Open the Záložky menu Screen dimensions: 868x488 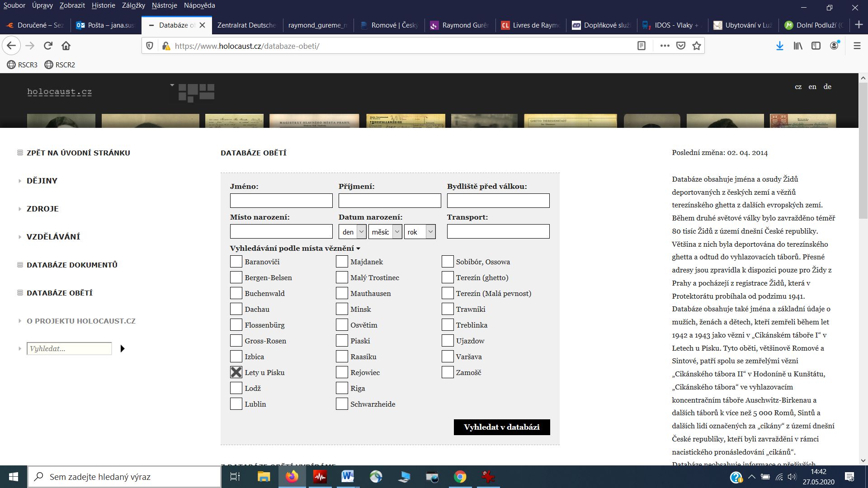[x=133, y=5]
